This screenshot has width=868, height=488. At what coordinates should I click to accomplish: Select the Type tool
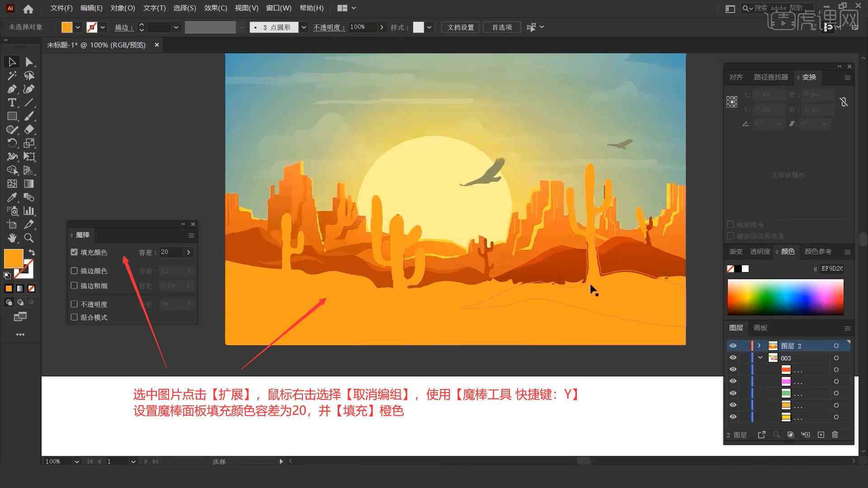[11, 103]
